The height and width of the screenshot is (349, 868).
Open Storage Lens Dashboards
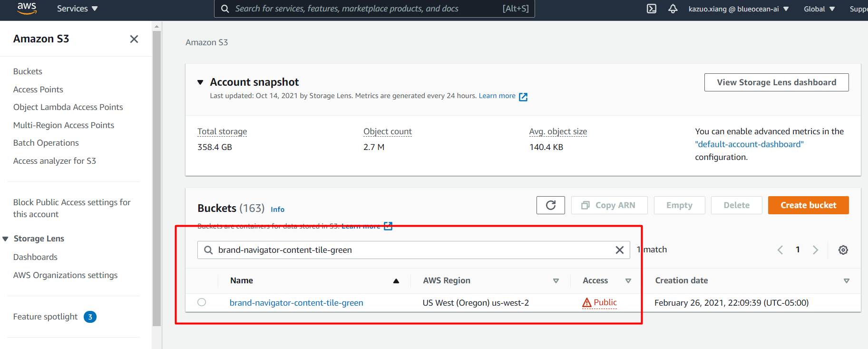[x=35, y=257]
